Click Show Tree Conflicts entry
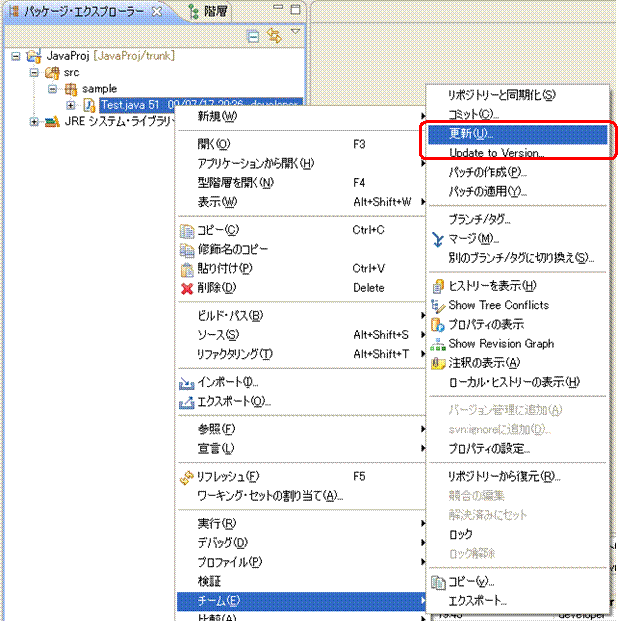Viewport: 618px width, 621px height. pyautogui.click(x=498, y=305)
